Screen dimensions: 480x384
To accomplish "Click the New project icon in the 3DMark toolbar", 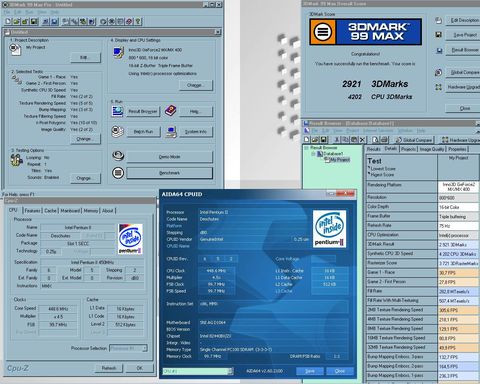I will click(x=8, y=22).
